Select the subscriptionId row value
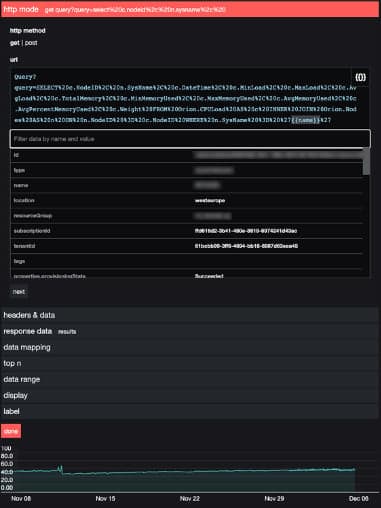381x508 pixels. coord(246,231)
